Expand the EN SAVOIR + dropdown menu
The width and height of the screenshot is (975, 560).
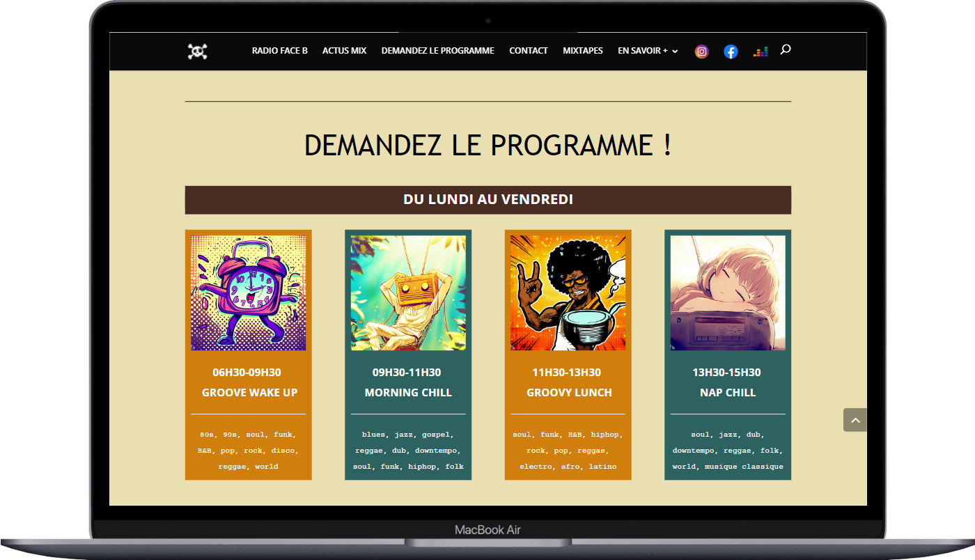click(x=648, y=51)
